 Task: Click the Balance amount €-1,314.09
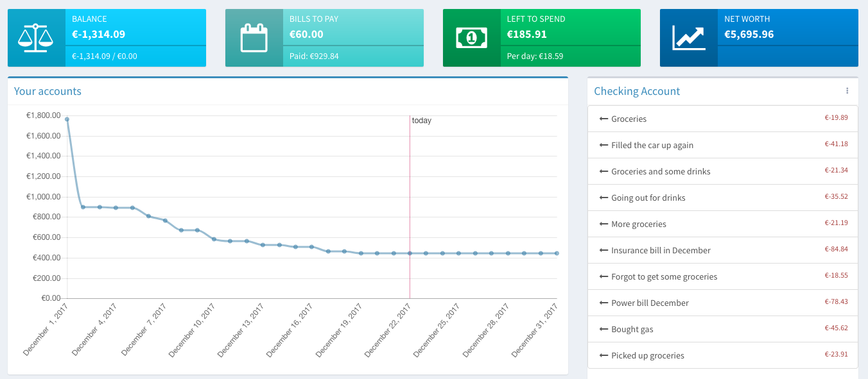pos(99,34)
